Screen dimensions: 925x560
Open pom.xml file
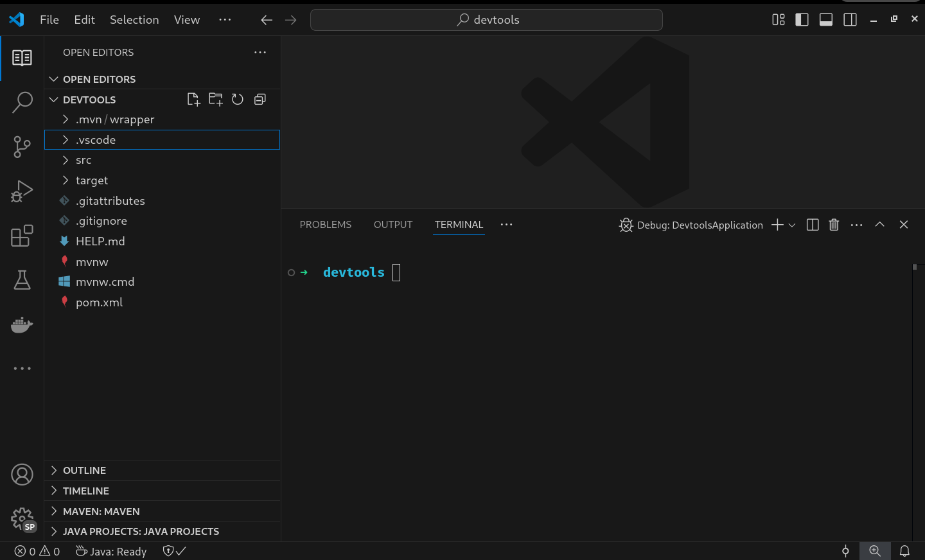[162, 302]
